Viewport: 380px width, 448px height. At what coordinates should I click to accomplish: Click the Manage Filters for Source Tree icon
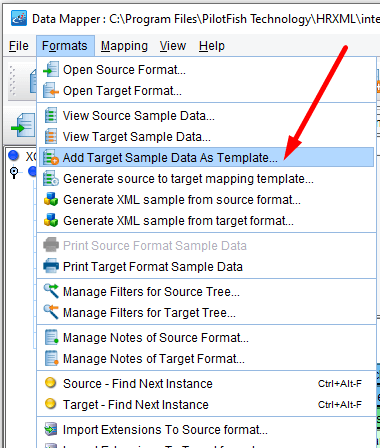(x=51, y=292)
